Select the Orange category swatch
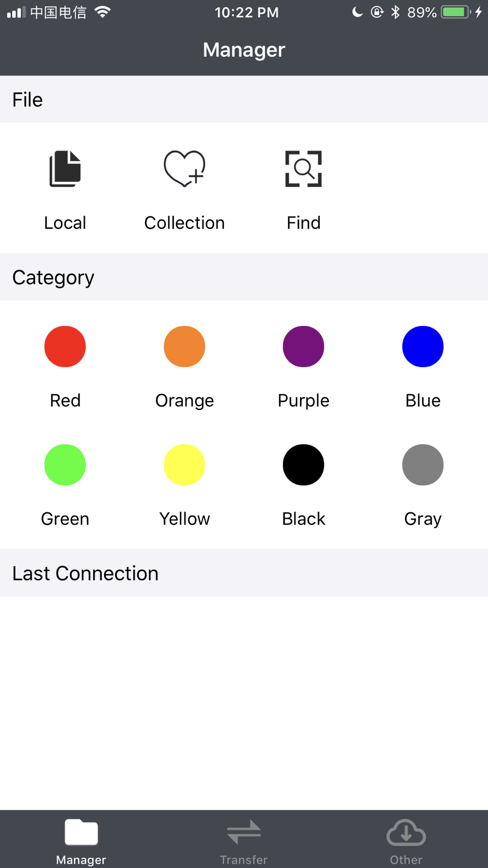The width and height of the screenshot is (488, 868). [184, 347]
